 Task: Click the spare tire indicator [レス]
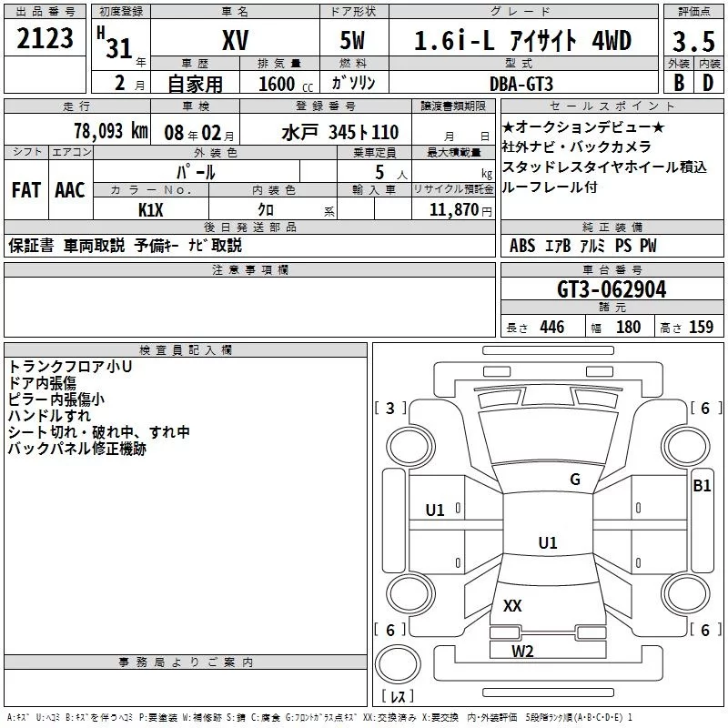pyautogui.click(x=398, y=696)
